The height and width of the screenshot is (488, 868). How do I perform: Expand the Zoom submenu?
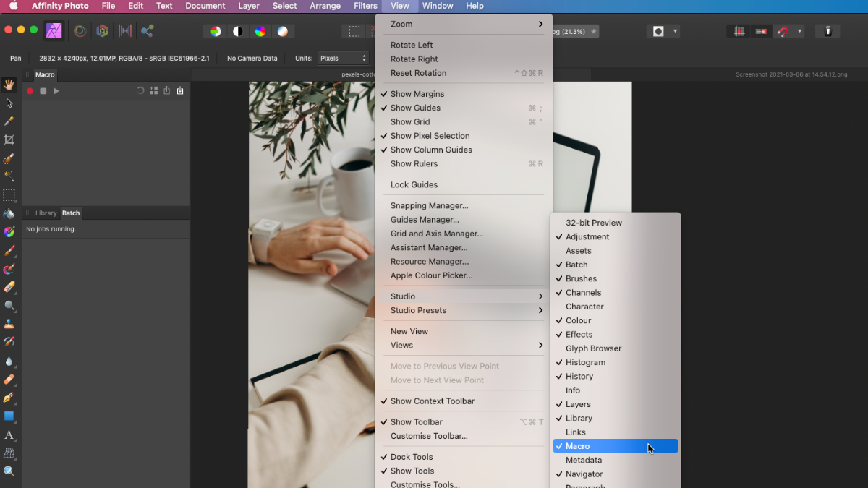[463, 24]
